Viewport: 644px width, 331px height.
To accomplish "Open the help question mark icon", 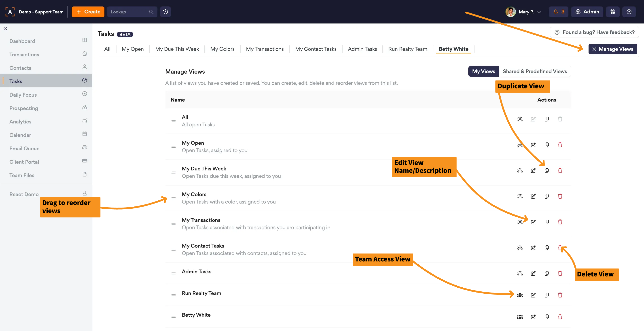I will [629, 12].
